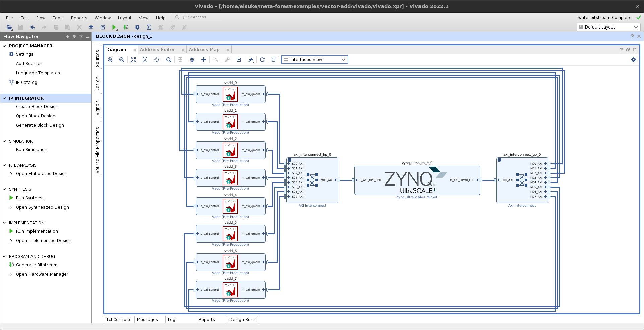Click the green Run play toolbar icon
Viewport: 644px width, 330px height.
[x=114, y=27]
